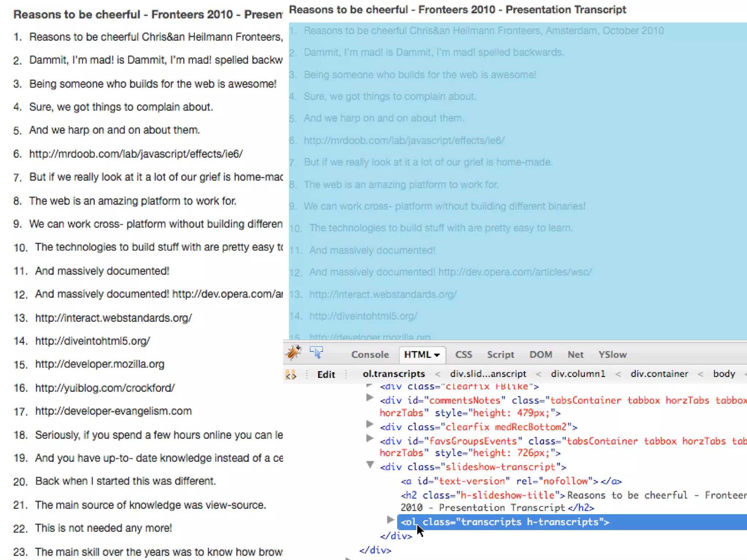Expand the commentsNotes div node
The image size is (747, 560).
tap(369, 398)
